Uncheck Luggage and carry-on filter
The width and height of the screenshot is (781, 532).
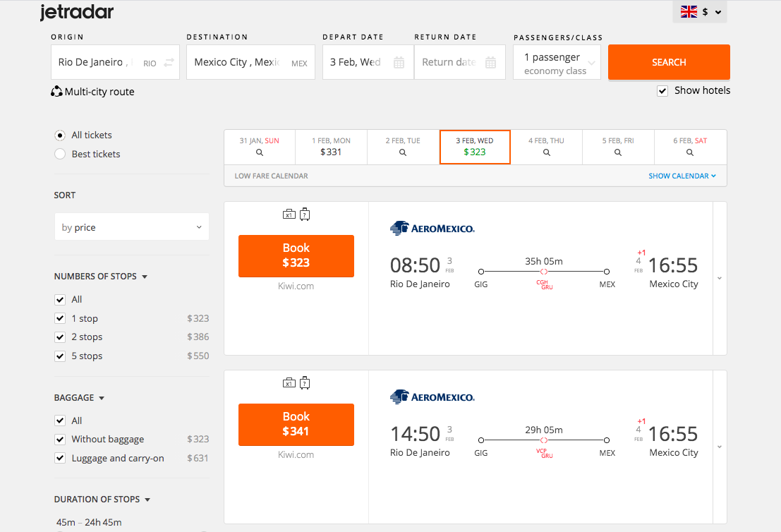tap(60, 459)
